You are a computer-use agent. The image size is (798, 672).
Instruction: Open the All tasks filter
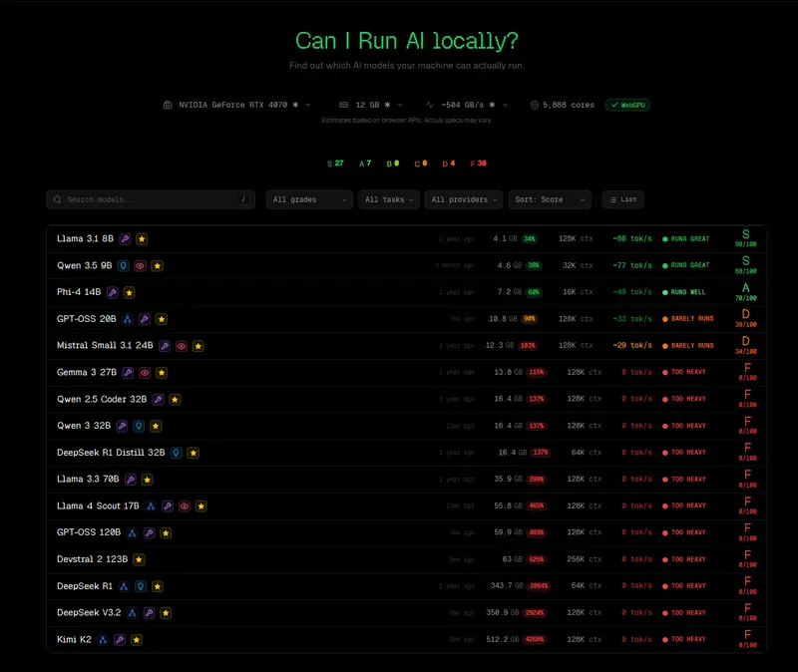[x=388, y=199]
